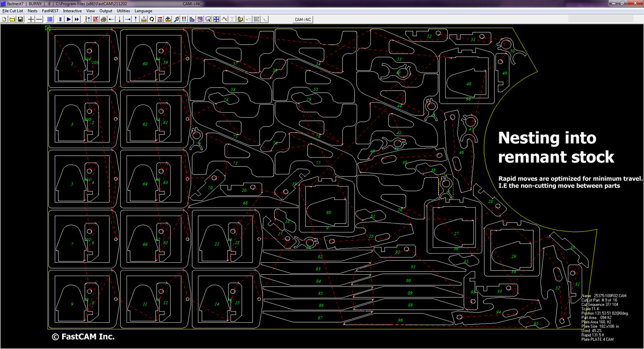The width and height of the screenshot is (644, 349).
Task: Click the Cut Sequence 37/ 104 text
Action: [x=601, y=304]
